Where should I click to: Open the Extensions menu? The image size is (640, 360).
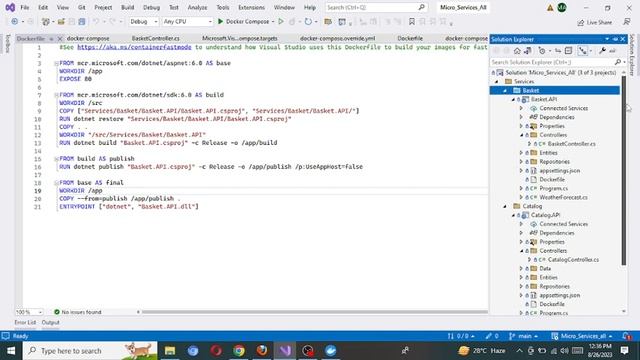pos(251,7)
